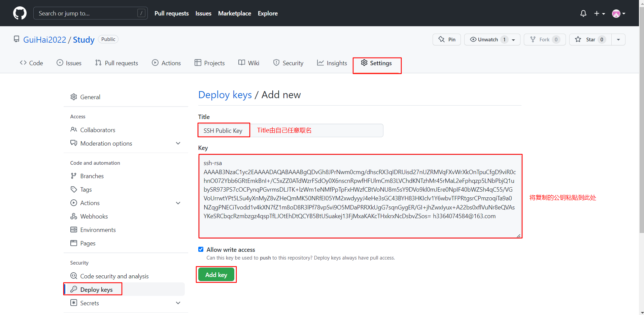This screenshot has width=644, height=315.
Task: Click the Secrets asterisk icon
Action: [x=74, y=303]
